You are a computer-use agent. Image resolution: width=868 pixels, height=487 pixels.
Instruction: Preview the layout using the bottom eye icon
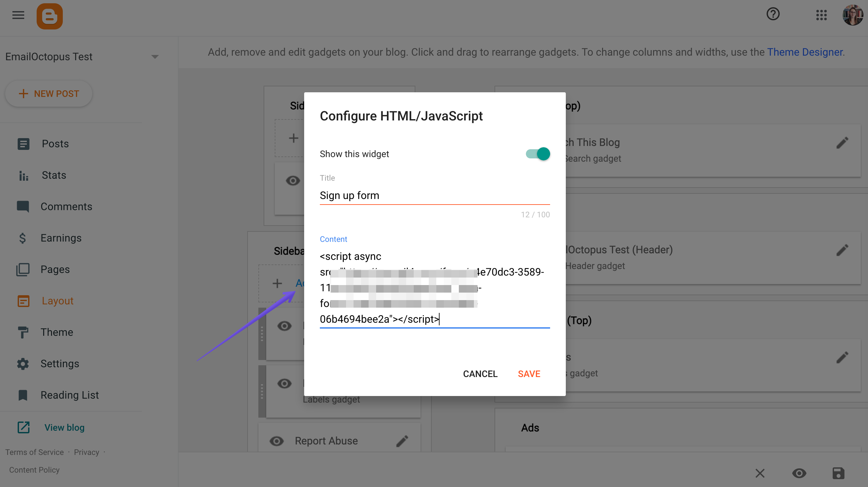[x=799, y=473]
